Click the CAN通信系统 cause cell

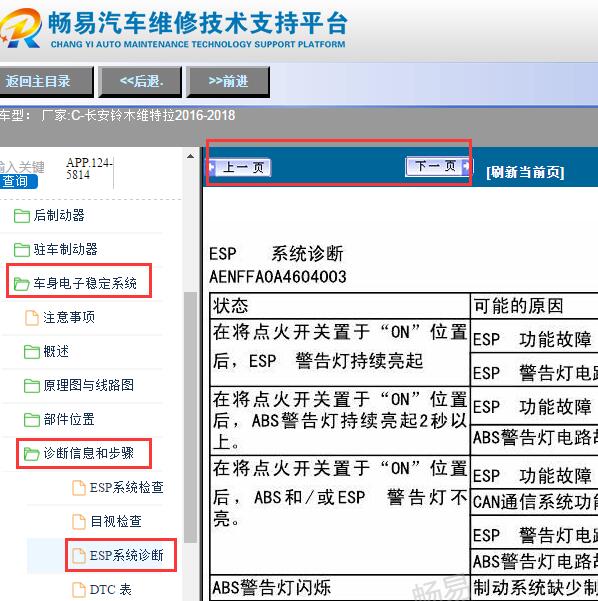point(534,502)
